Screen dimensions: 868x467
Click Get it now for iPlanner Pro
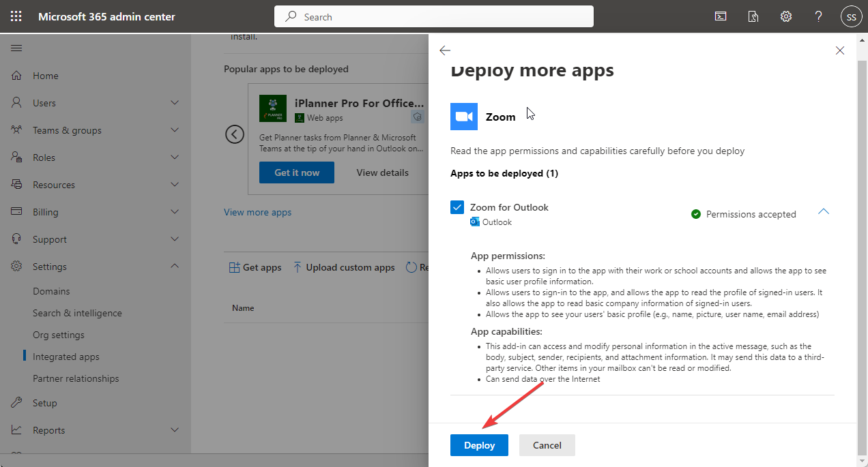click(x=297, y=172)
